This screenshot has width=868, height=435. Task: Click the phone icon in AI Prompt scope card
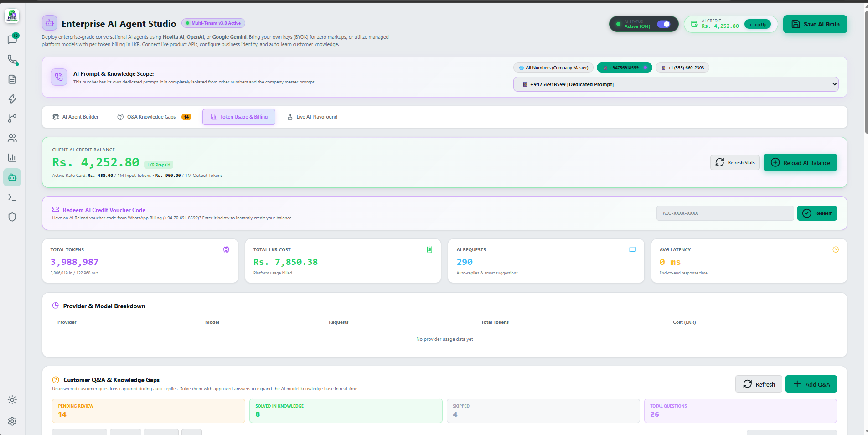59,77
